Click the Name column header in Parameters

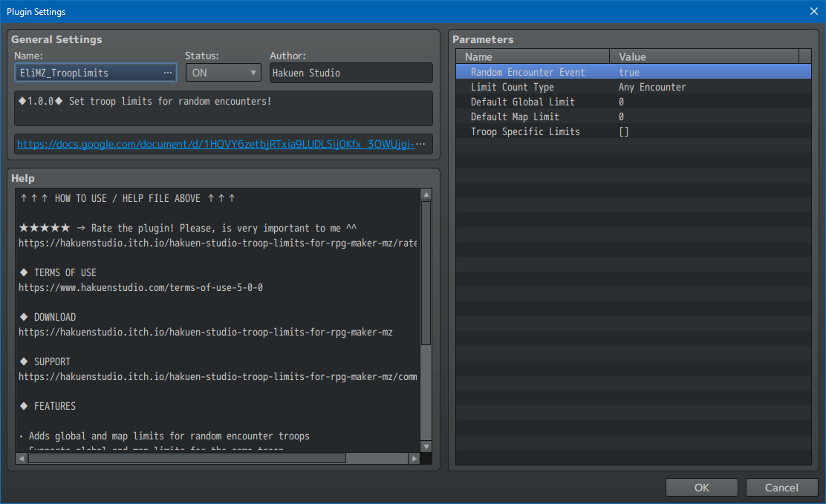click(533, 56)
